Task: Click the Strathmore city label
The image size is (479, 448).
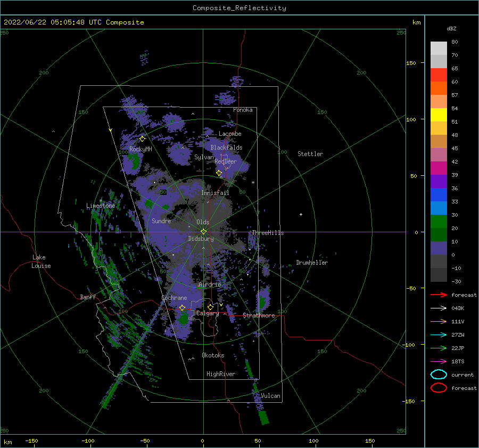Action: point(259,315)
